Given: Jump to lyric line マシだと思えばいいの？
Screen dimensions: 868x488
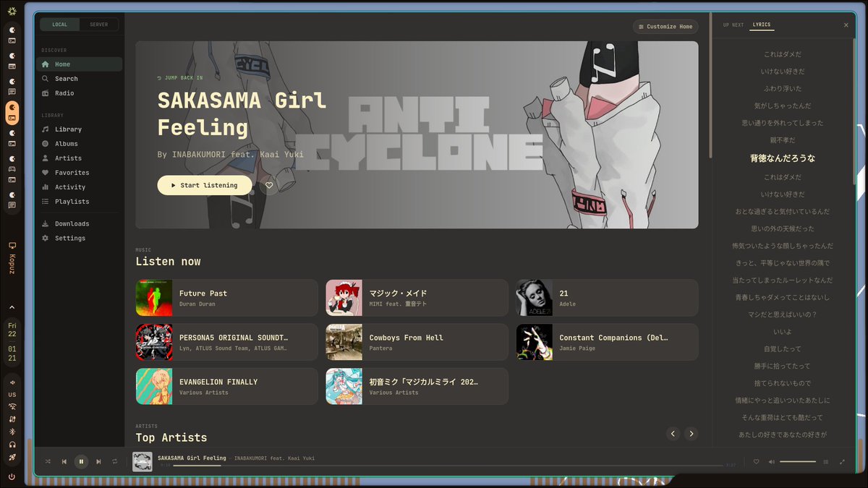Looking at the screenshot, I should [x=783, y=314].
